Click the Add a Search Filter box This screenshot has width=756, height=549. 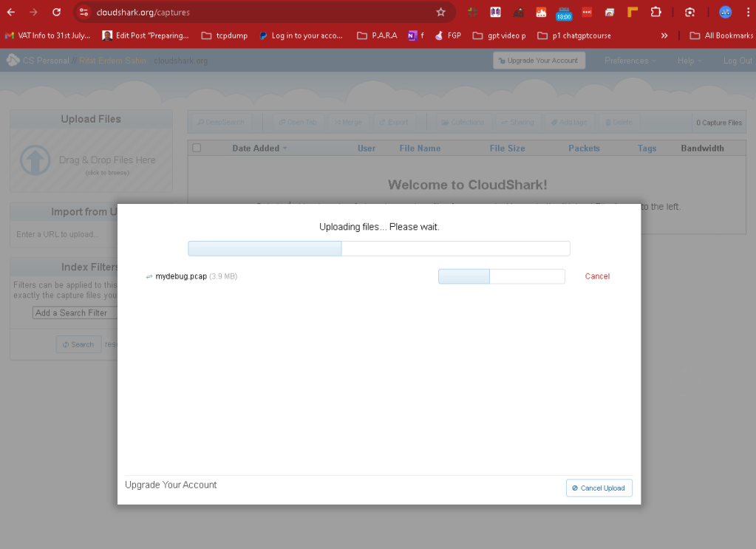click(x=75, y=313)
